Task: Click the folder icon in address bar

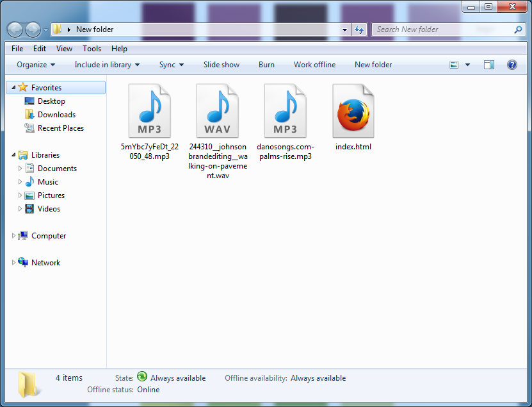Action: (58, 29)
